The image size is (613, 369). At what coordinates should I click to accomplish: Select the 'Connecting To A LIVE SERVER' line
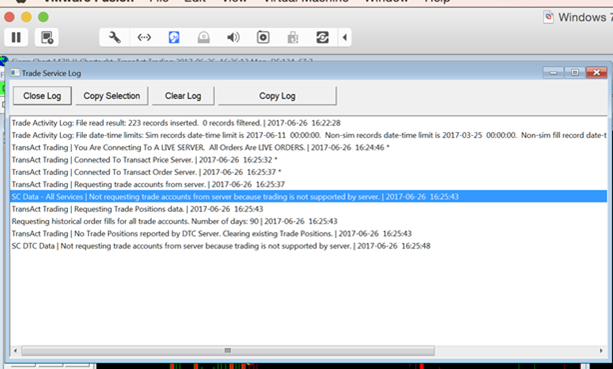coord(308,147)
